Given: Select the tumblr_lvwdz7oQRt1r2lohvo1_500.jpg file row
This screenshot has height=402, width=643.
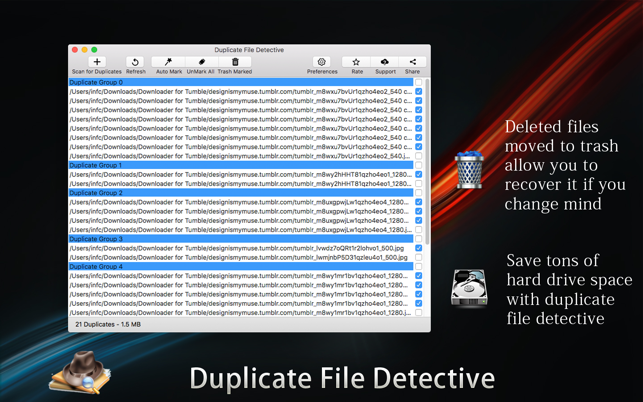Looking at the screenshot, I should tap(241, 248).
